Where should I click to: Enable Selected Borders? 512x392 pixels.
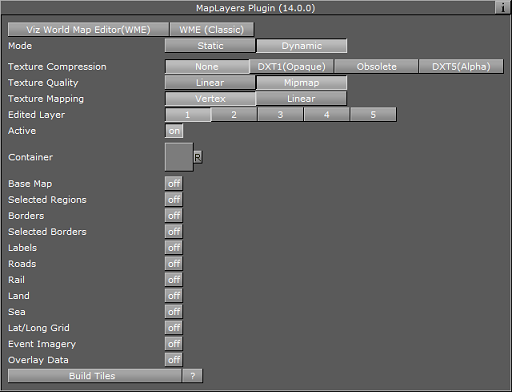click(174, 232)
